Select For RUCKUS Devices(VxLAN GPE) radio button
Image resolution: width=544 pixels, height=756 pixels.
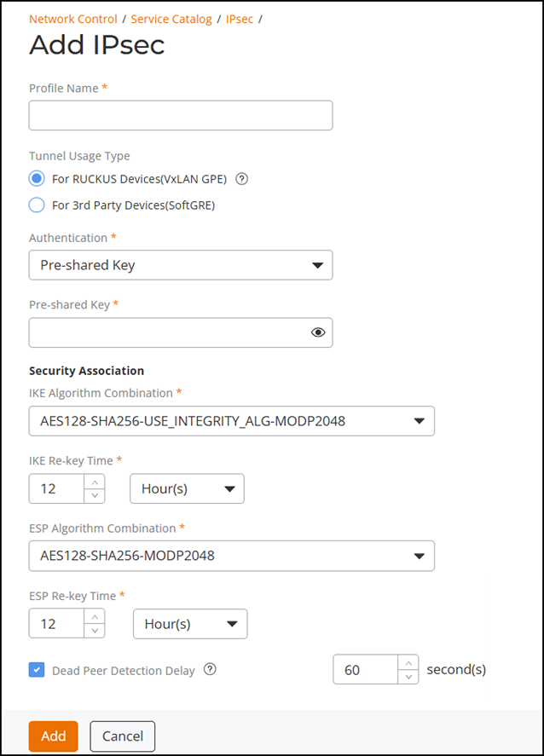click(37, 179)
